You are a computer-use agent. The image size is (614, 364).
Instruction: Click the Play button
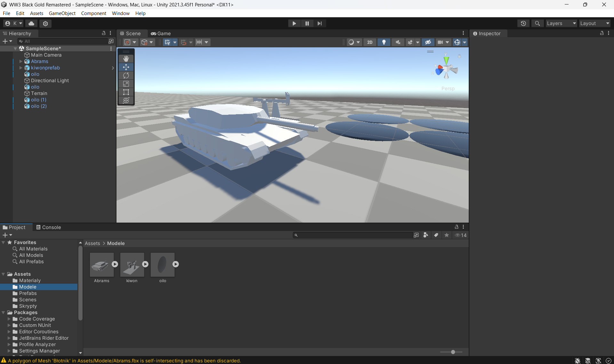pyautogui.click(x=294, y=23)
